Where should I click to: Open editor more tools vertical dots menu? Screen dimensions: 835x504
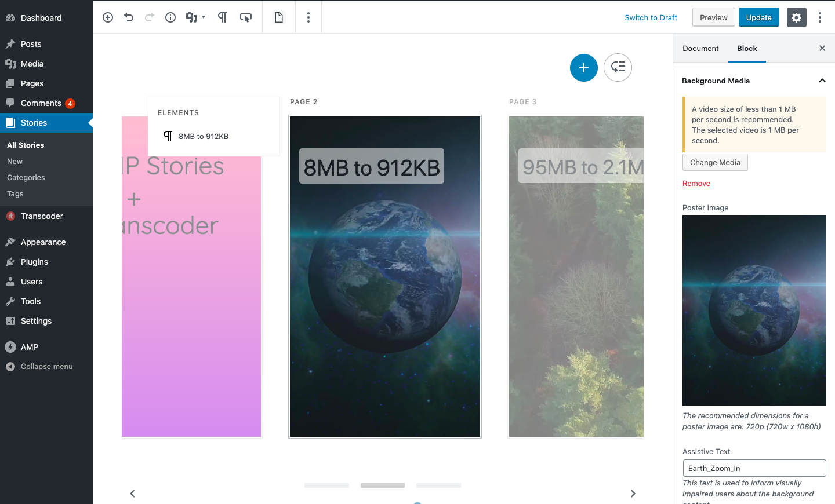[x=820, y=17]
